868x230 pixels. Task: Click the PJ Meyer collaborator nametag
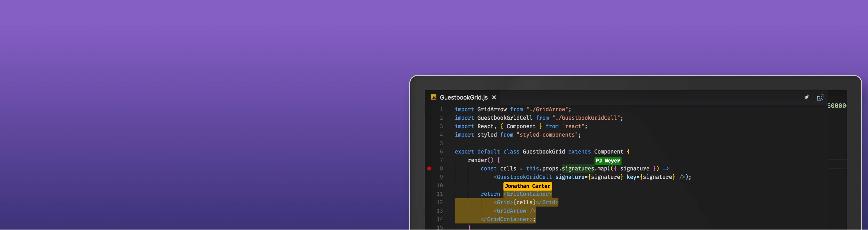(607, 161)
